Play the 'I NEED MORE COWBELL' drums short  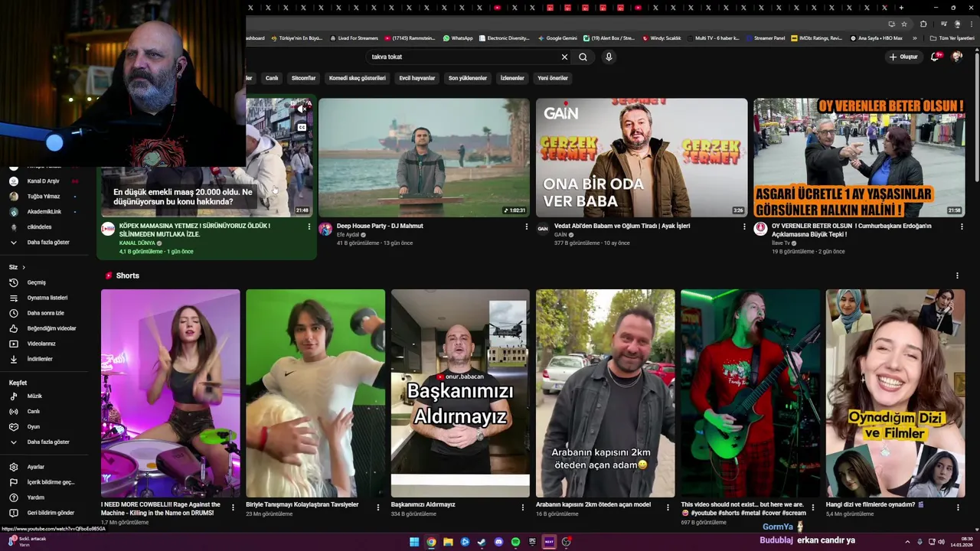170,393
